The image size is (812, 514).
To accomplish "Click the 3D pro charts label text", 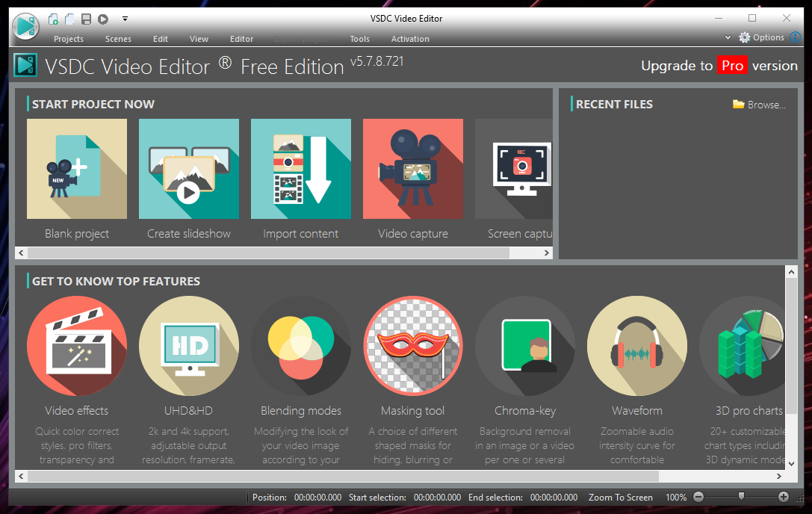I will [x=749, y=411].
